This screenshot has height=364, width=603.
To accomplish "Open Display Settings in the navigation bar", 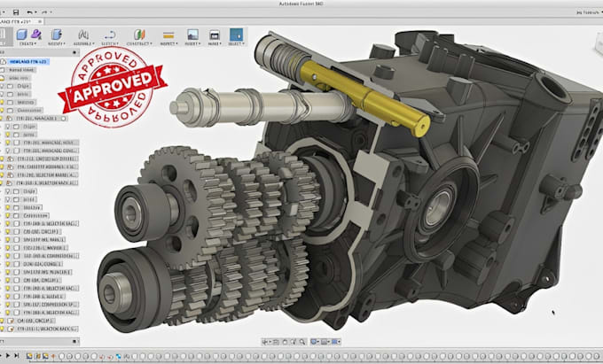I will pos(314,342).
